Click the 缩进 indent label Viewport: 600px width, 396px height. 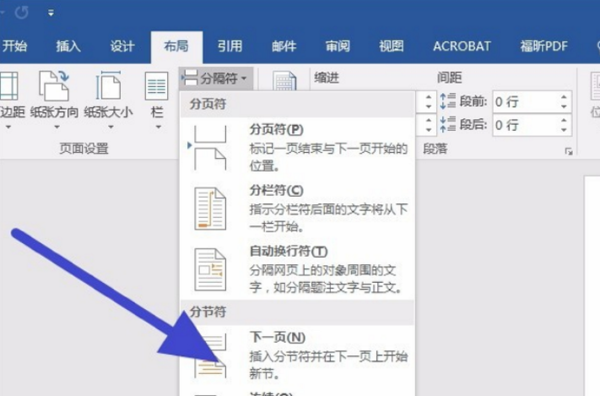326,78
